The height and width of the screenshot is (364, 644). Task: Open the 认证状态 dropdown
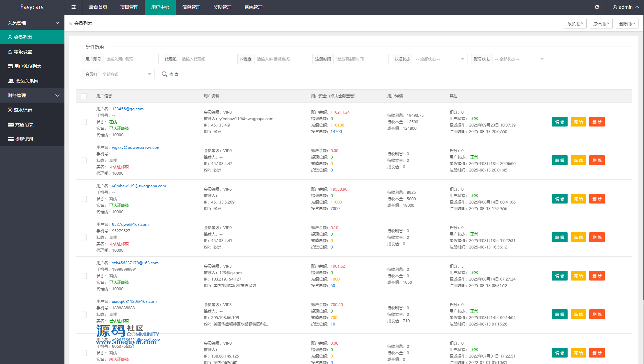pyautogui.click(x=440, y=59)
